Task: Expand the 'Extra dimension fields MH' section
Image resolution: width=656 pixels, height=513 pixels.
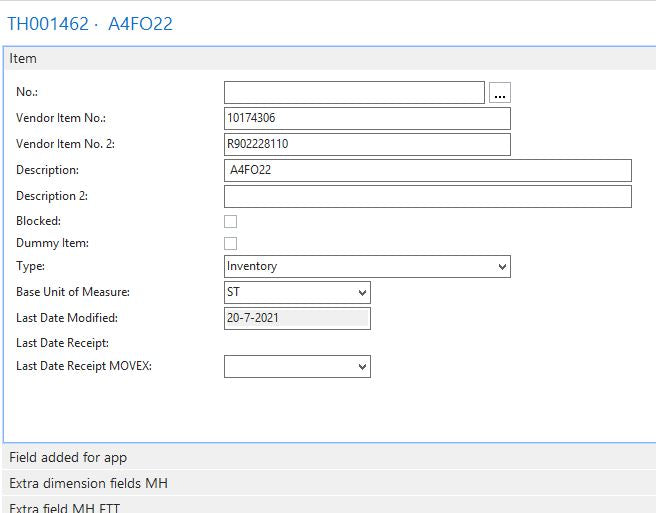Action: click(88, 483)
